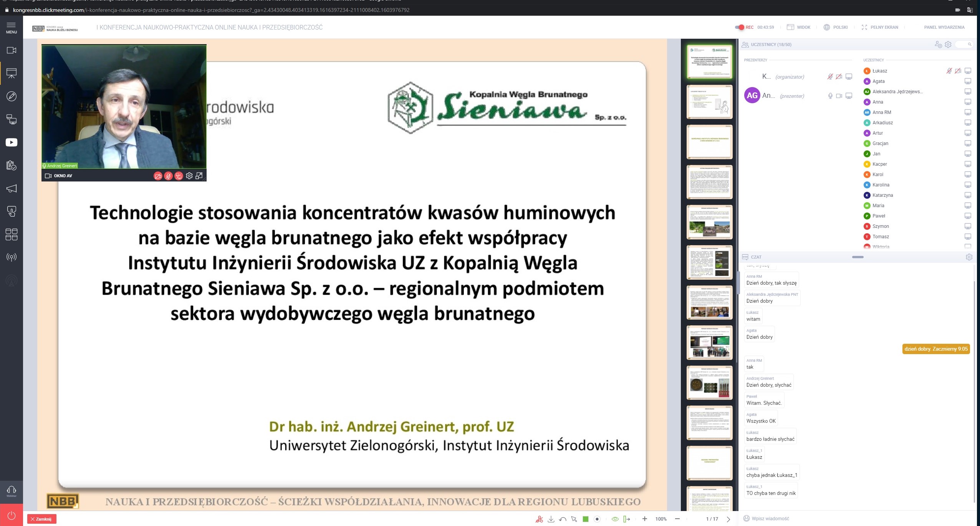Click the Call-to-action megaphone icon
Viewport: 980px width, 526px height.
click(x=12, y=188)
